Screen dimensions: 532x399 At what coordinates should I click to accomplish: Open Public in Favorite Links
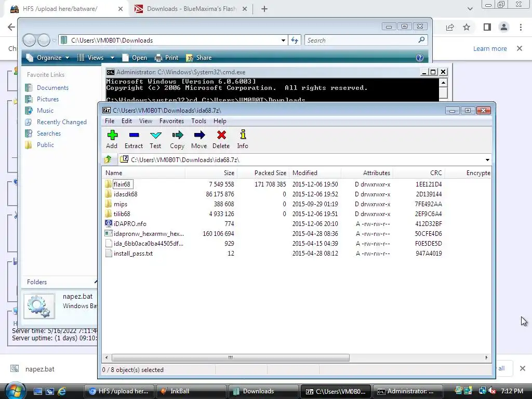45,145
